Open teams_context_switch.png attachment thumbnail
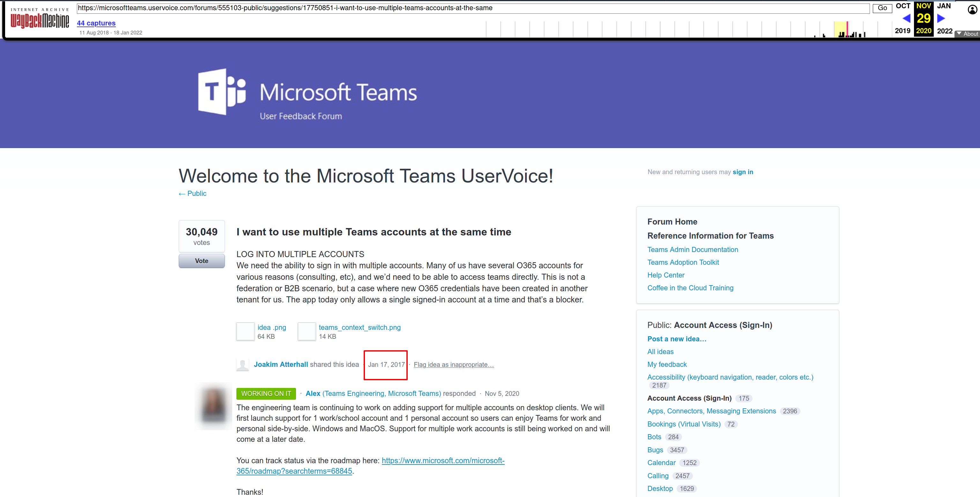The image size is (980, 497). 307,331
